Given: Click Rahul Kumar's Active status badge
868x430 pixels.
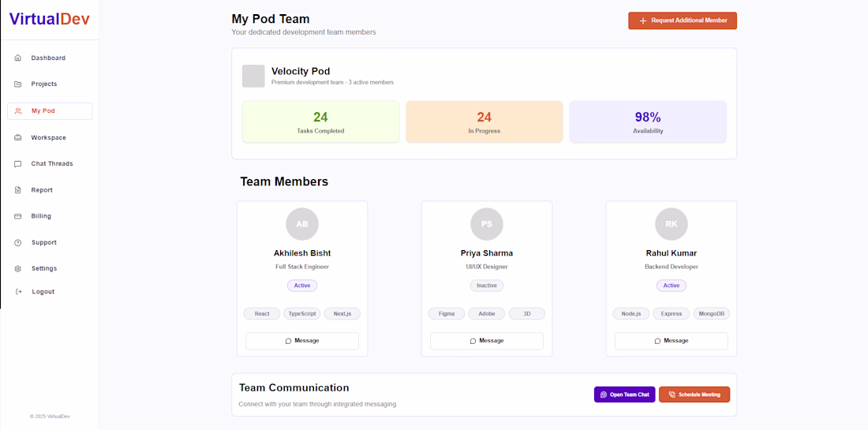Looking at the screenshot, I should pyautogui.click(x=672, y=286).
